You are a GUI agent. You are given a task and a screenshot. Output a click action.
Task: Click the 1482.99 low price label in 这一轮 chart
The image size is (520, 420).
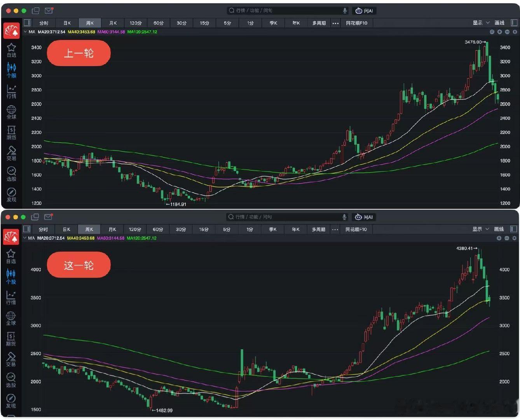(x=164, y=410)
